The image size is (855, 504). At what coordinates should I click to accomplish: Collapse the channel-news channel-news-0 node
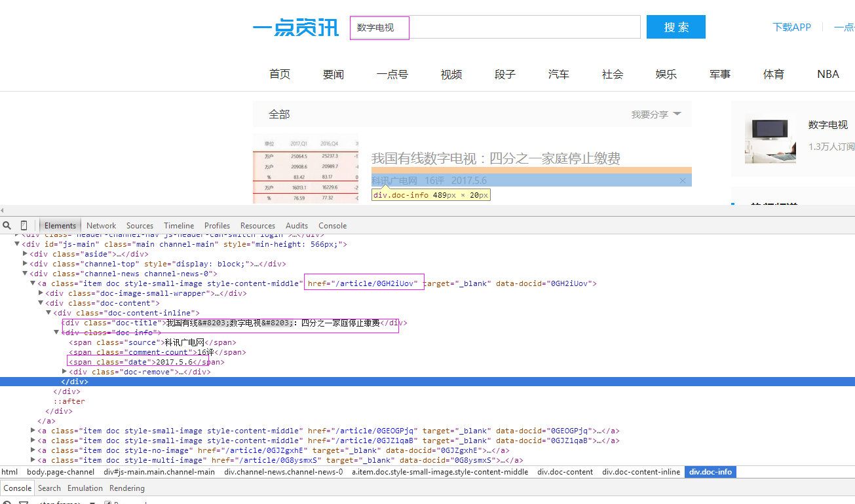(x=26, y=274)
